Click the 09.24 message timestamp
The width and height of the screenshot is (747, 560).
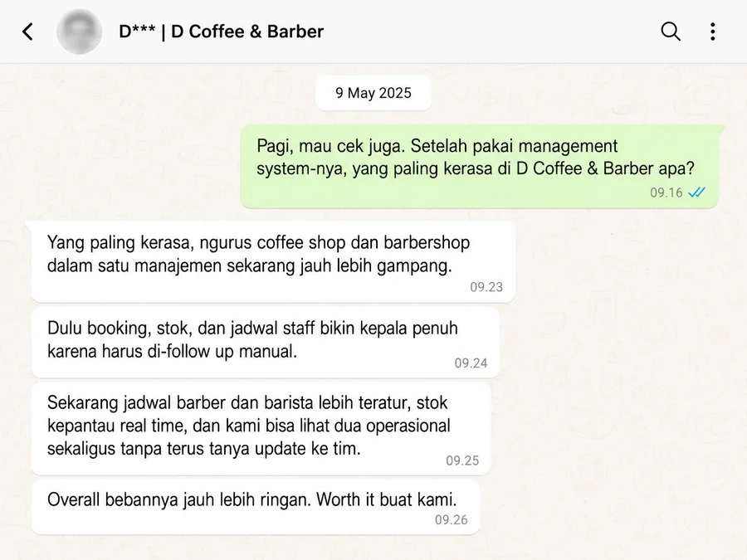471,363
